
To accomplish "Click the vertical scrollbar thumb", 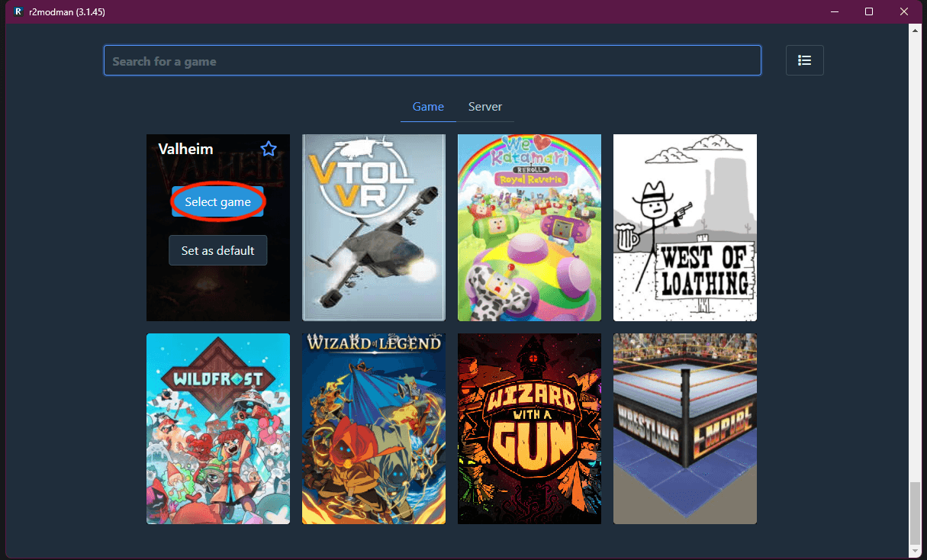I will (916, 513).
